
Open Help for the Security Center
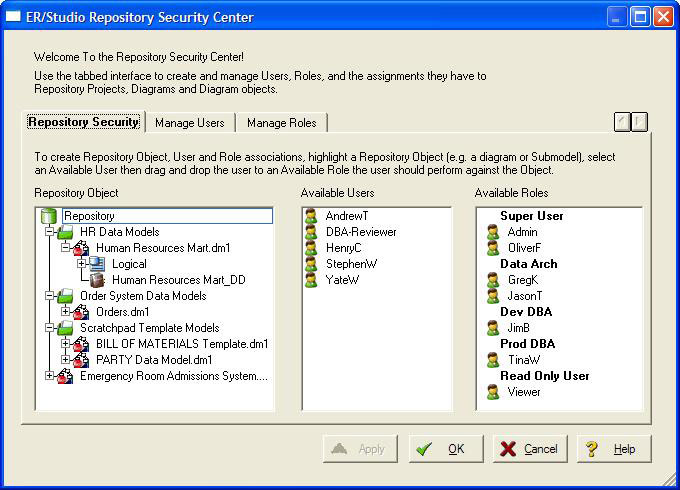tap(614, 449)
